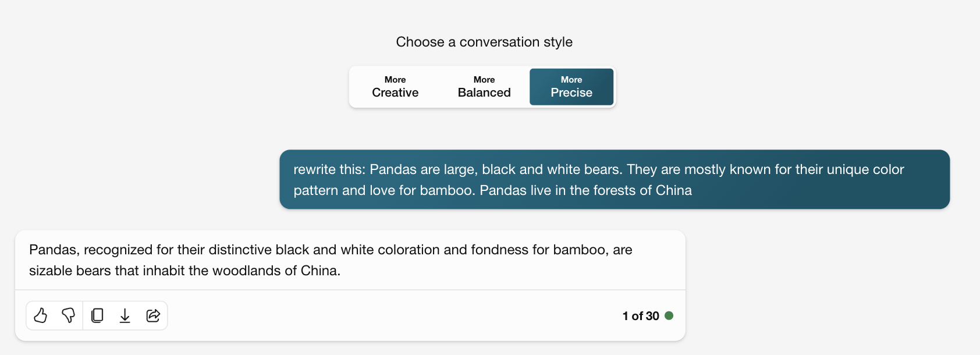The image size is (980, 355).
Task: Click the response line starting "Pandas, recognized"
Action: [x=331, y=250]
